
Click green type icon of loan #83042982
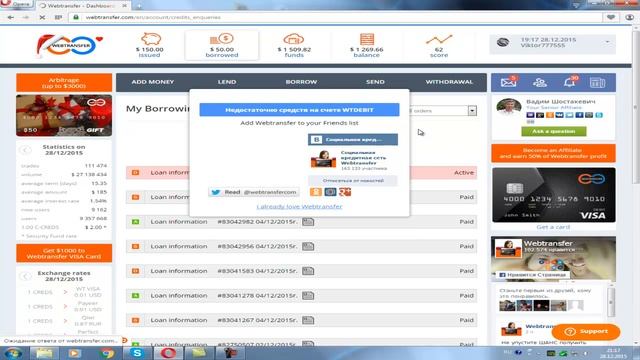136,222
